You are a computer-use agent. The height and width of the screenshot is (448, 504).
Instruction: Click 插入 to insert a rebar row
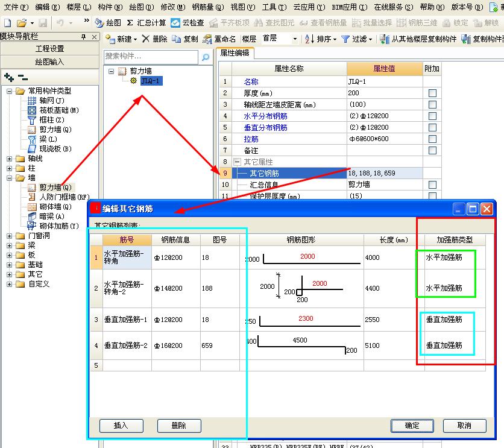tap(121, 426)
